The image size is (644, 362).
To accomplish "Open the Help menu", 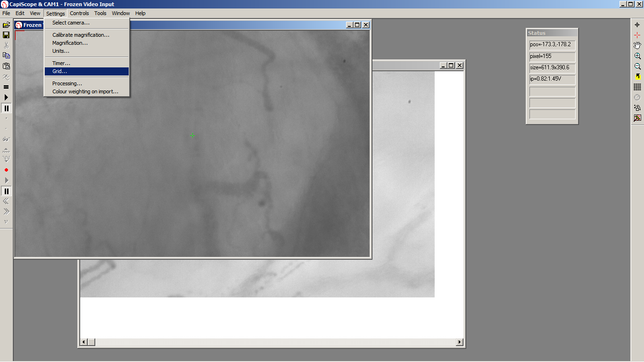I will point(140,13).
